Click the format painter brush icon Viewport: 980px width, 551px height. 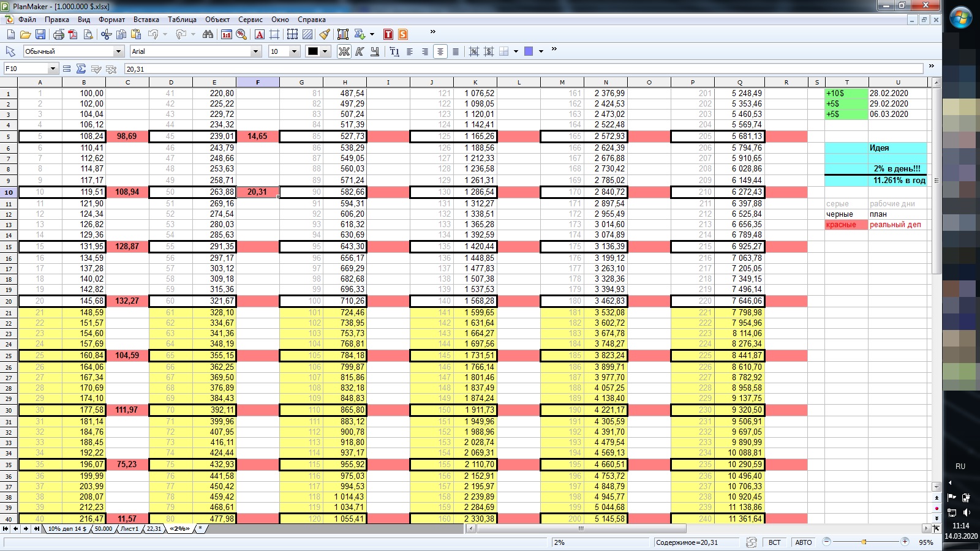point(325,34)
